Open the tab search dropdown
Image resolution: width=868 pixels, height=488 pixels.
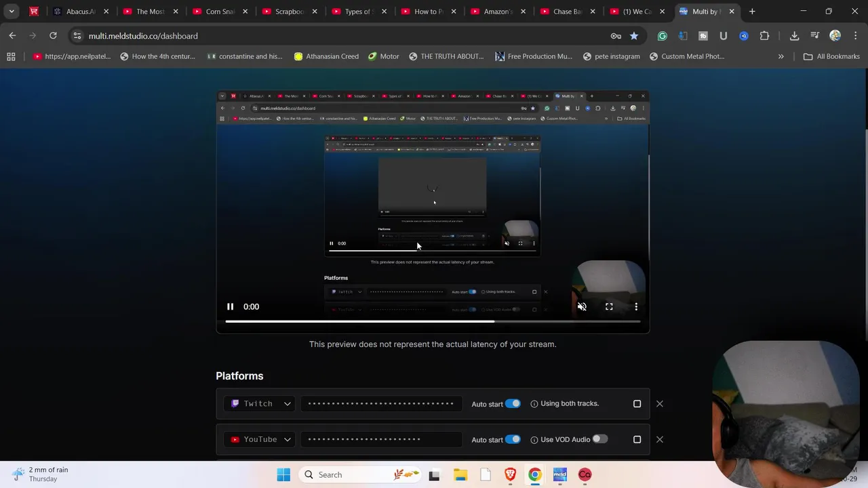tap(12, 12)
